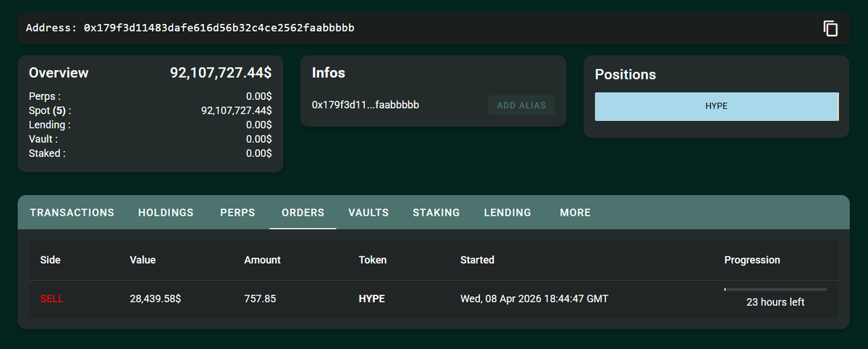Click the Started column header

point(477,260)
